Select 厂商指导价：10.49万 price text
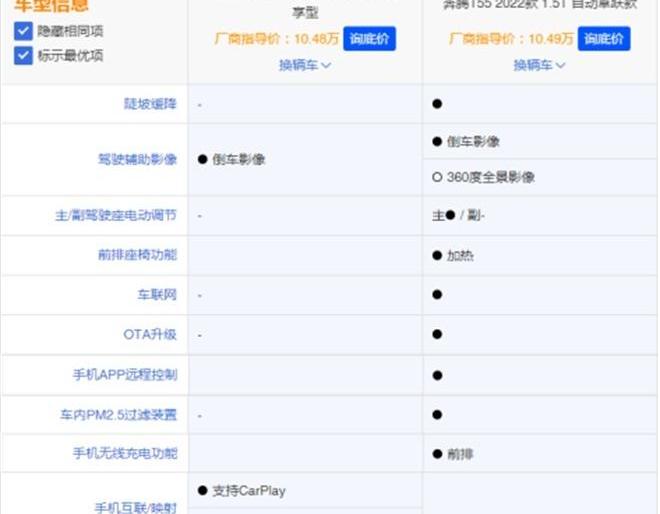660x514 pixels. pyautogui.click(x=511, y=39)
